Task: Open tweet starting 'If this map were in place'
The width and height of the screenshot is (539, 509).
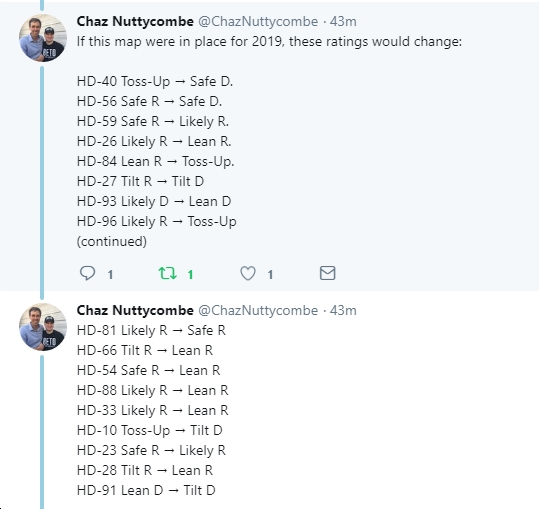Action: [269, 42]
